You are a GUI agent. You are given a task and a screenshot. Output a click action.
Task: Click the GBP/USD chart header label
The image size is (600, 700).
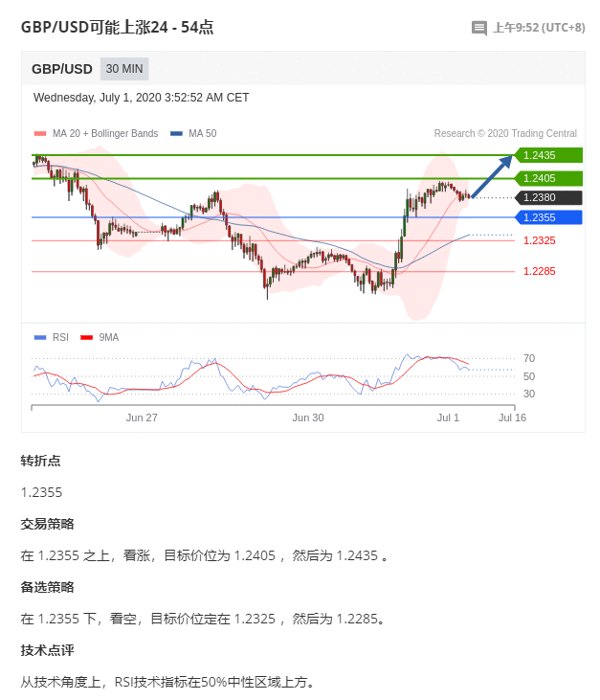(62, 69)
